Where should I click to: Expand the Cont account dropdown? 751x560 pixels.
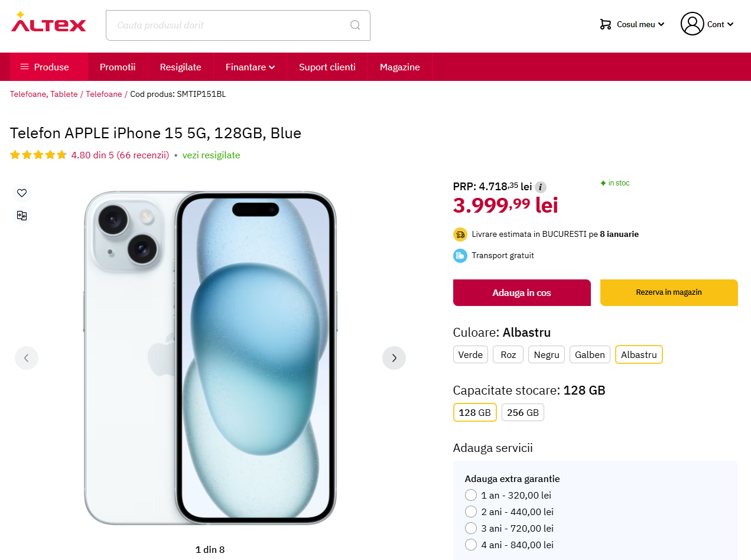(720, 24)
